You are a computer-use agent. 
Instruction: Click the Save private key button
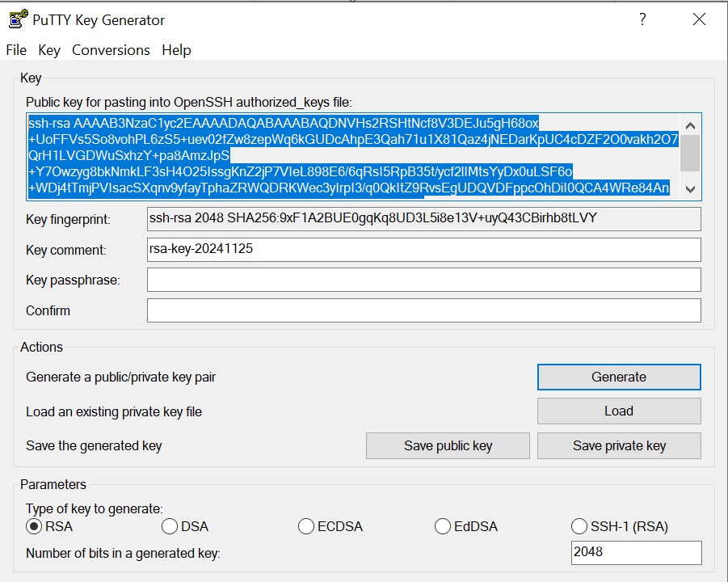(x=619, y=445)
